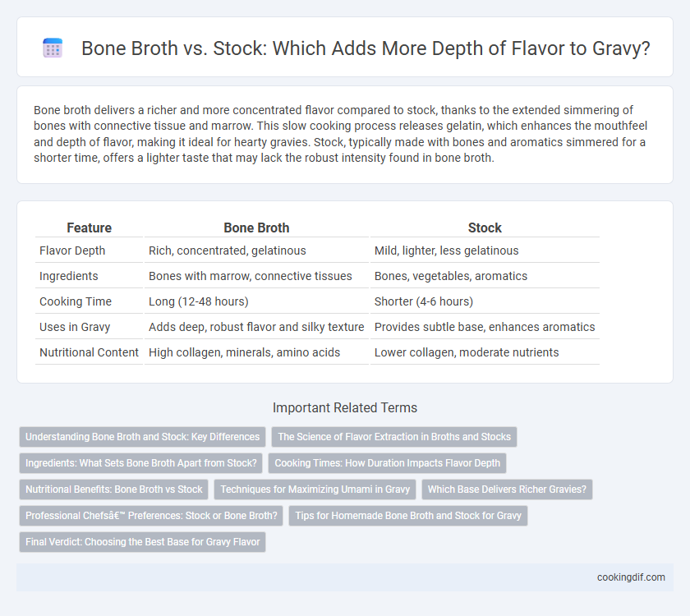Click the 'Stock' column header

click(485, 228)
